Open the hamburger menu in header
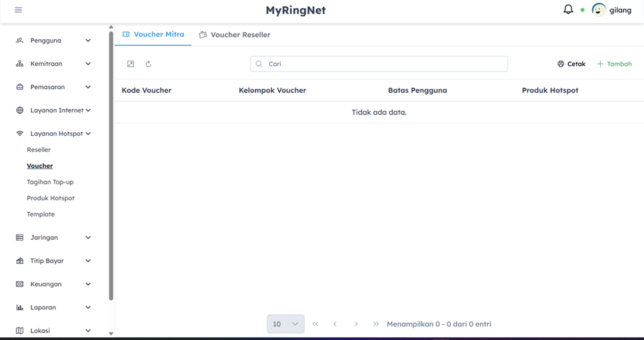Viewport: 644px width, 340px height. pyautogui.click(x=18, y=10)
